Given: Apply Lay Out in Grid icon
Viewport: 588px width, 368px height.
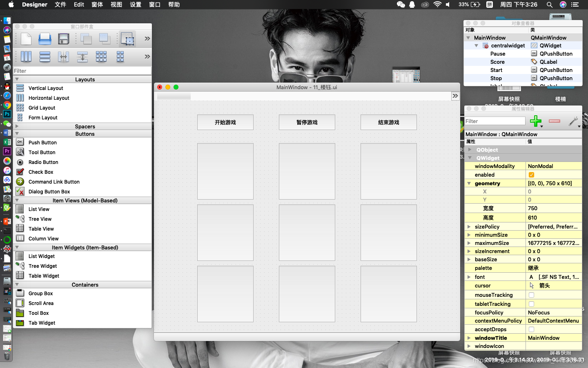Looking at the screenshot, I should [x=101, y=56].
